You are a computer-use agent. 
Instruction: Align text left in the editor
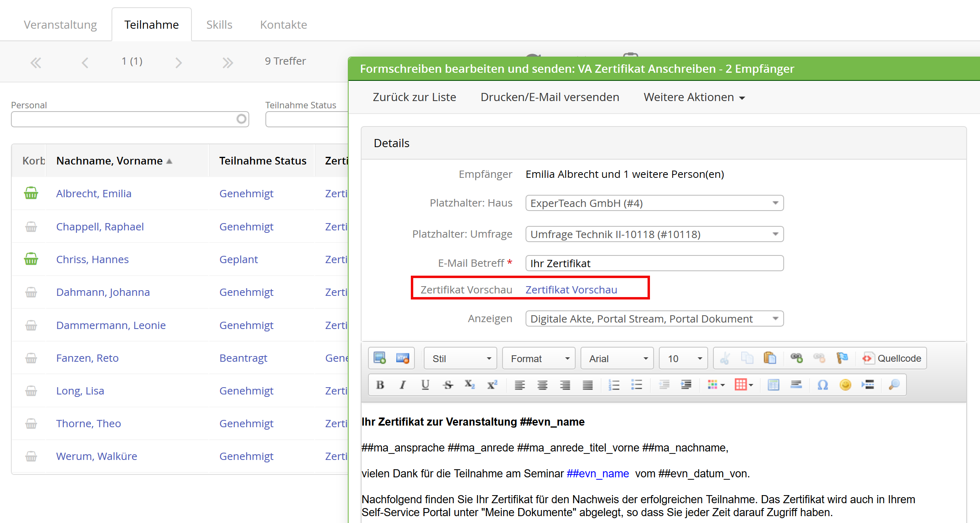click(520, 385)
